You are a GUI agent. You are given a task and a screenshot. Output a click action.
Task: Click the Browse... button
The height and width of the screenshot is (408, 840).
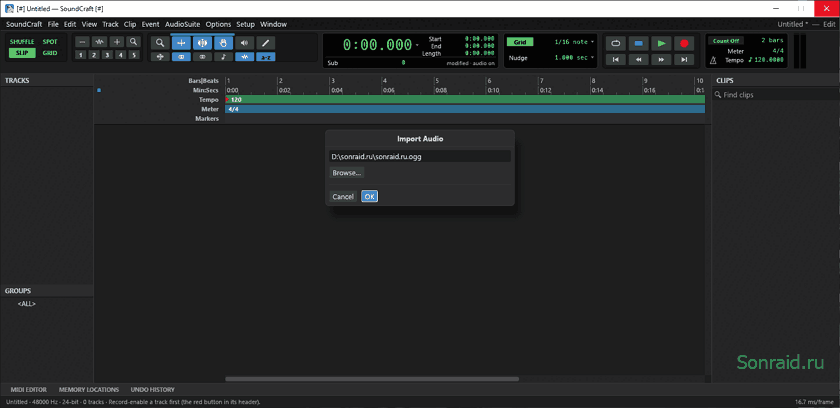point(347,173)
